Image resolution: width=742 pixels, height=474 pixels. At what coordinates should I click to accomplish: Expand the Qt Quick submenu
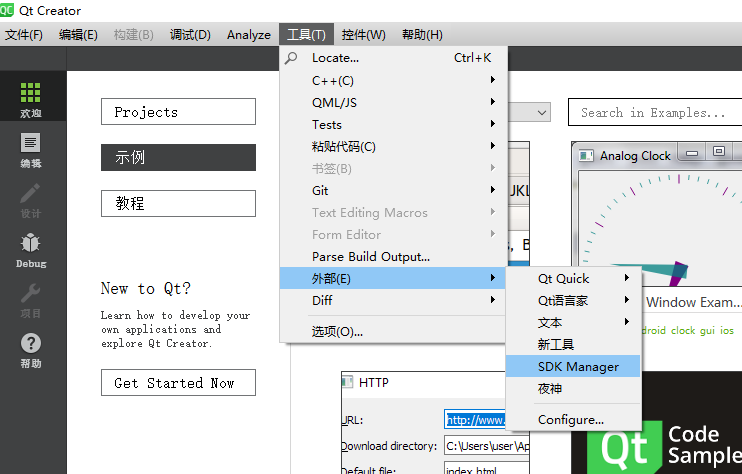tap(573, 278)
